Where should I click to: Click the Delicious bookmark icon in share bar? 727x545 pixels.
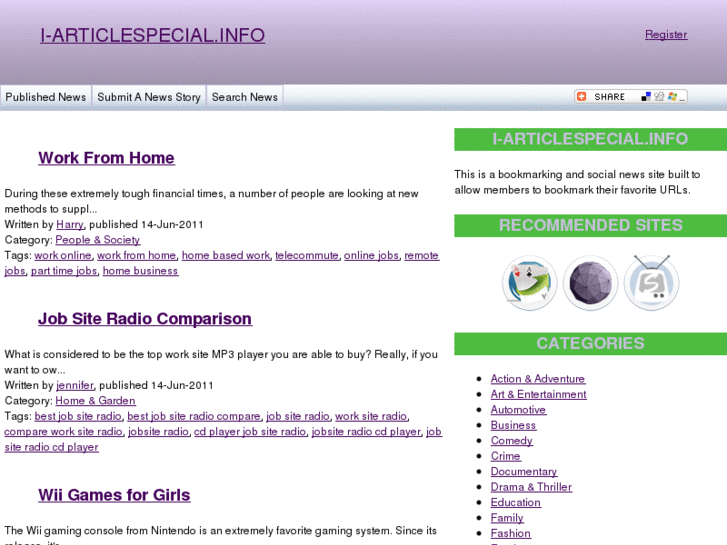(x=646, y=96)
